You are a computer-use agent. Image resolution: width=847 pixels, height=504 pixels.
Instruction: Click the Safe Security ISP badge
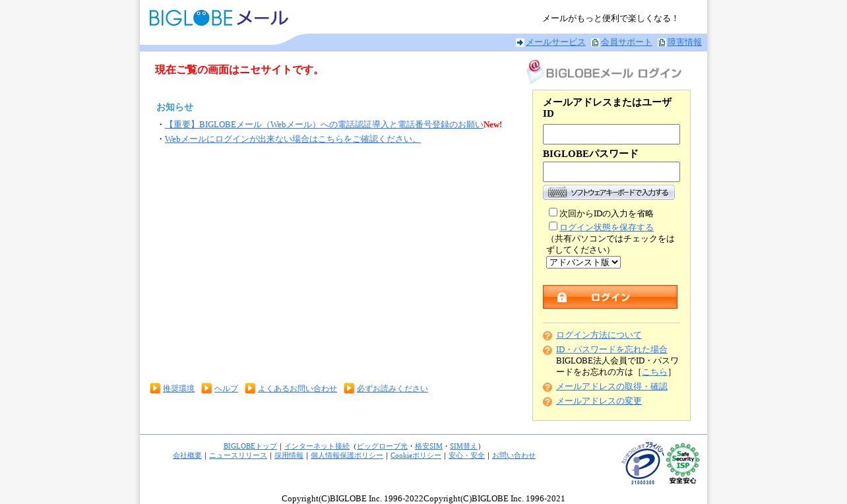click(x=683, y=463)
